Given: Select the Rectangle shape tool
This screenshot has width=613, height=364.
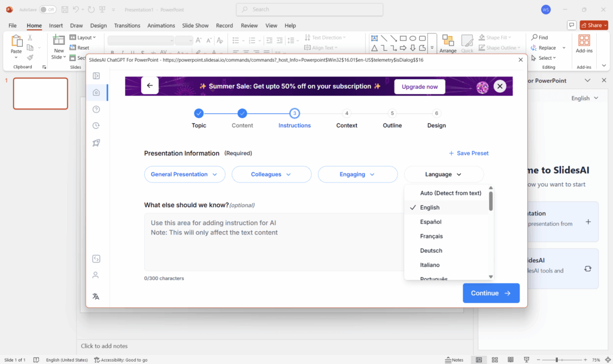Looking at the screenshot, I should click(402, 38).
